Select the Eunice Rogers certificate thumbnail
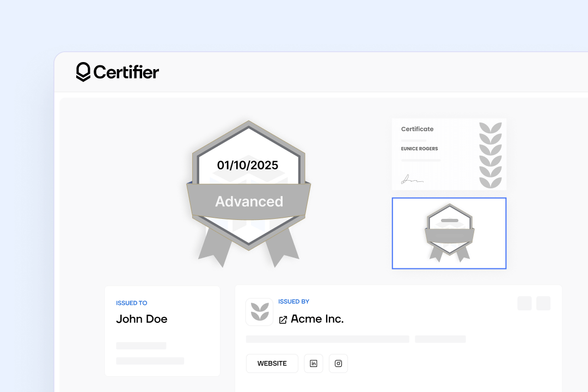Image resolution: width=588 pixels, height=392 pixels. click(449, 154)
